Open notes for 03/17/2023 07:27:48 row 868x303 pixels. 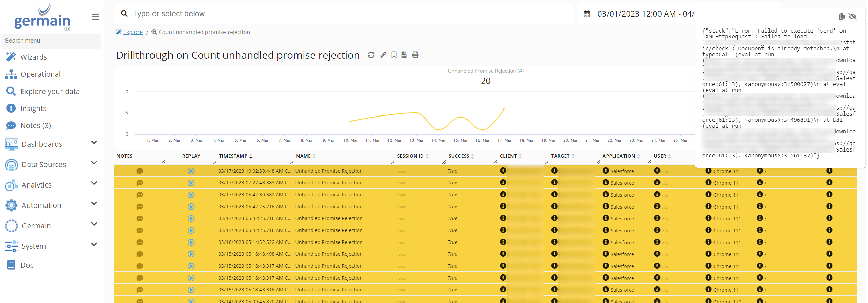coord(140,183)
